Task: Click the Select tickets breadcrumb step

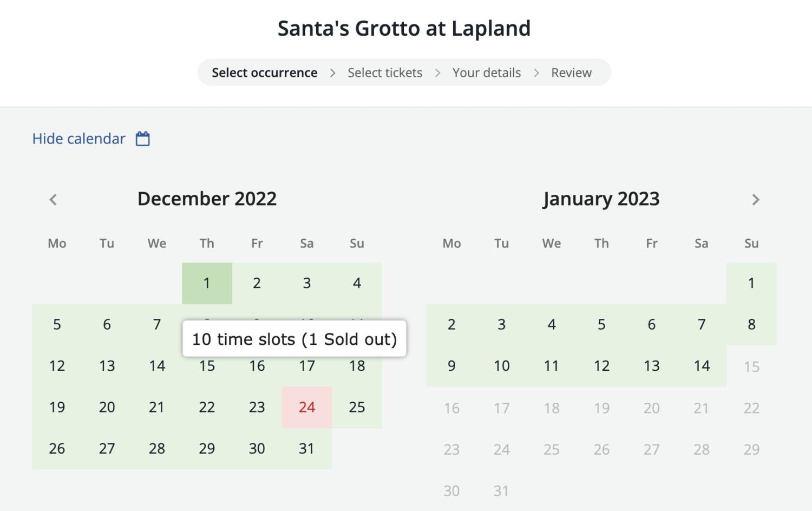Action: coord(385,73)
